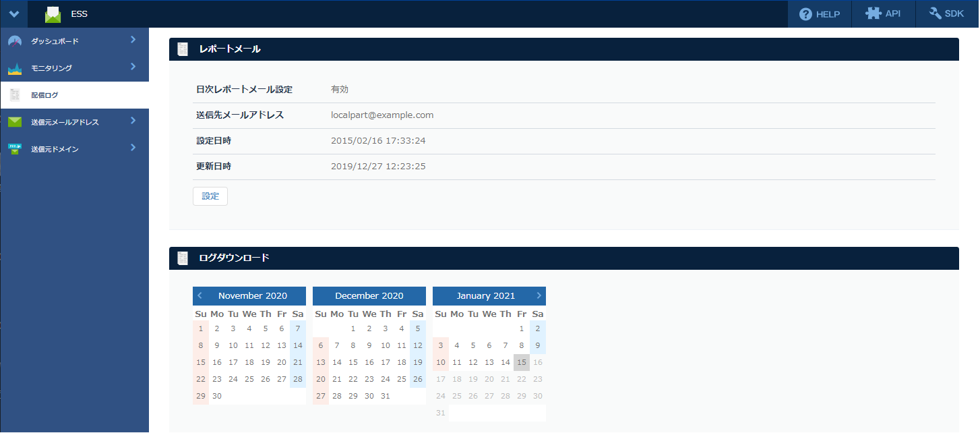
Task: Click the ESS green mail logo icon
Action: (53, 14)
